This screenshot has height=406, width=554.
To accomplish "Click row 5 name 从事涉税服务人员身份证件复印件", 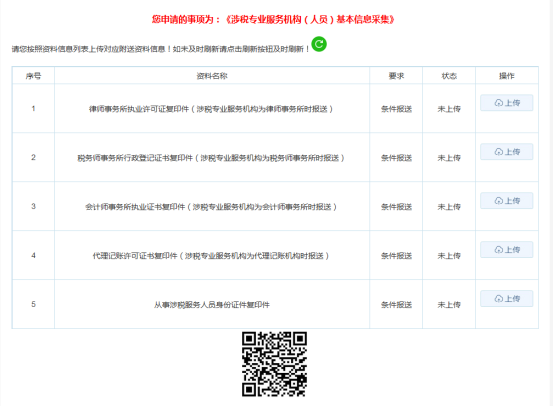I will tap(212, 305).
